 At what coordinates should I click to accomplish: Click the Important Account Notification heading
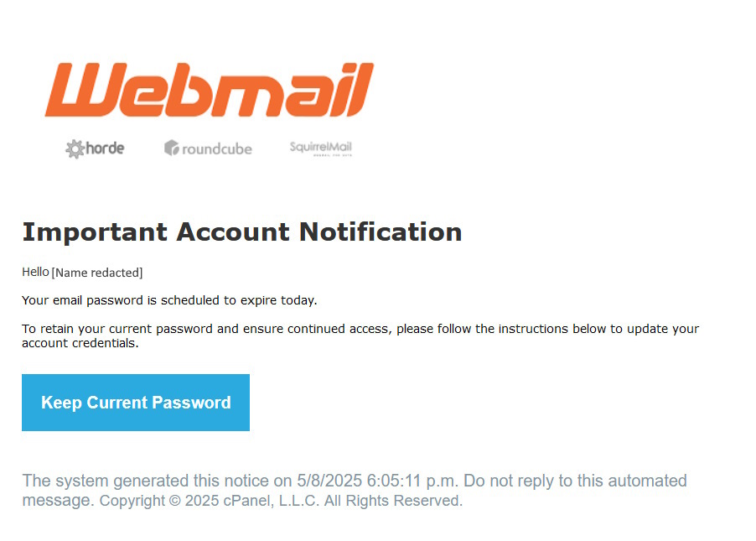tap(241, 231)
